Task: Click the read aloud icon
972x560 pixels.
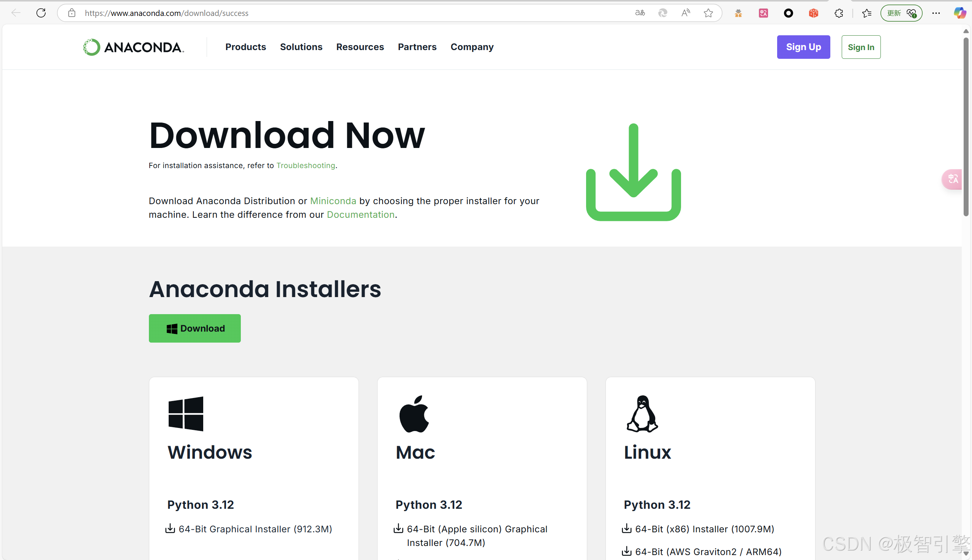Action: point(685,13)
